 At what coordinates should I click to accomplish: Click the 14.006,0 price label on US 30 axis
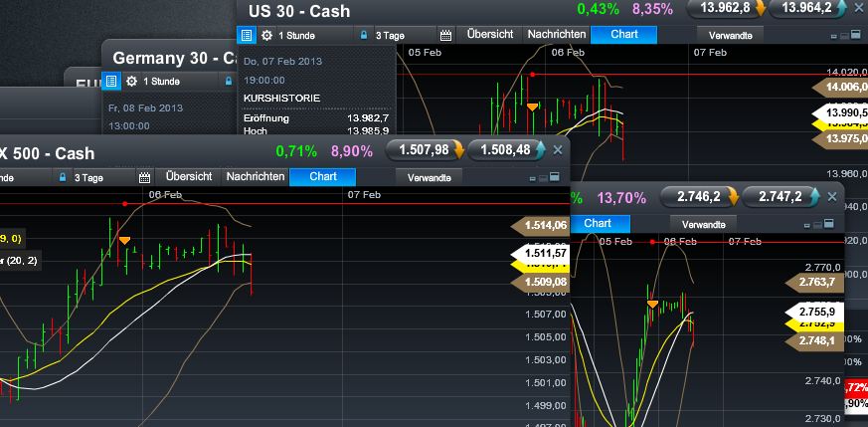point(840,87)
